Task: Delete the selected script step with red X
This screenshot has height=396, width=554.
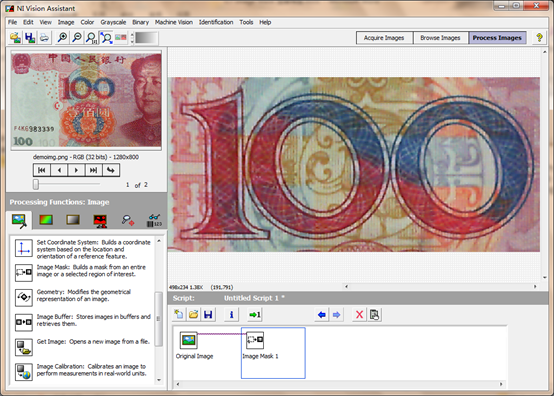Action: pos(359,314)
